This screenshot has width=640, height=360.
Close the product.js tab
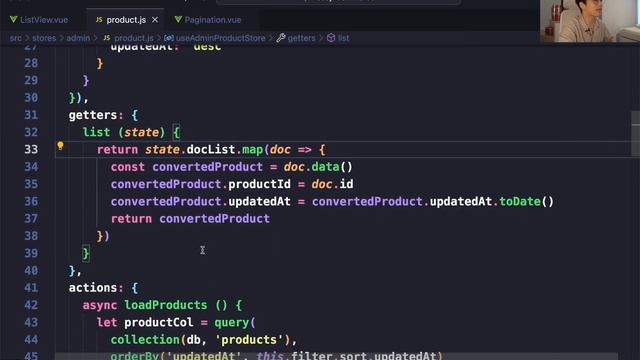coord(155,20)
